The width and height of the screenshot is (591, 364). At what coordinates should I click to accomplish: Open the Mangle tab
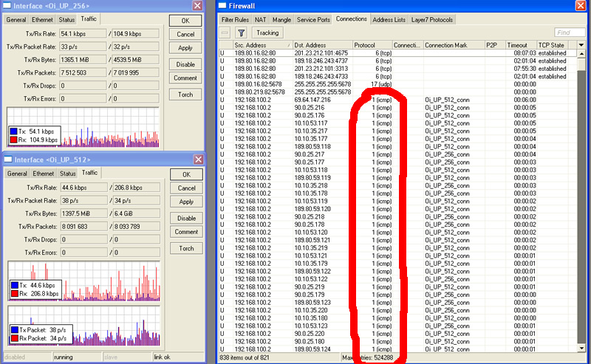tap(281, 20)
